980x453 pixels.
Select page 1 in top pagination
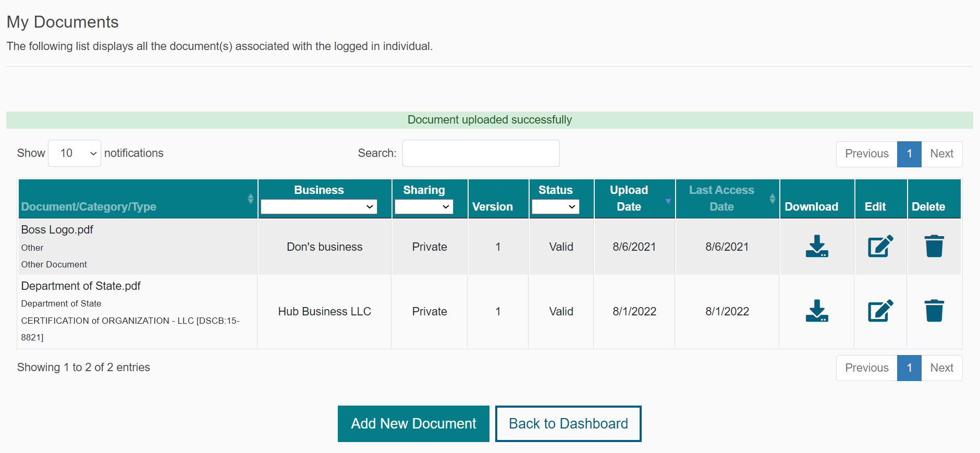(x=909, y=154)
